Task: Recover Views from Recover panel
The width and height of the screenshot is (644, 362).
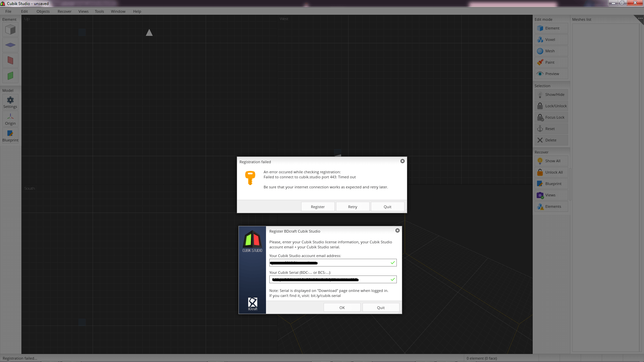Action: coord(551,195)
